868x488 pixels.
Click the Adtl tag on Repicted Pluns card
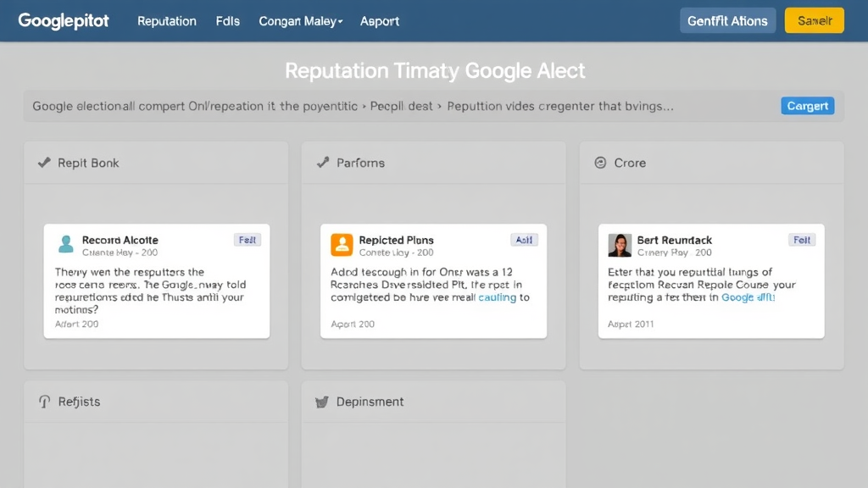coord(524,240)
